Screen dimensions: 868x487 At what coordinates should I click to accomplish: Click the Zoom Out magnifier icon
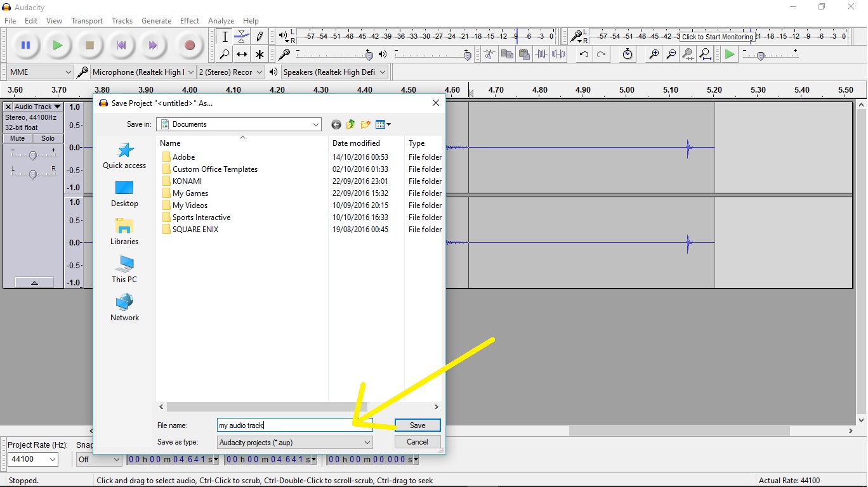(x=671, y=55)
